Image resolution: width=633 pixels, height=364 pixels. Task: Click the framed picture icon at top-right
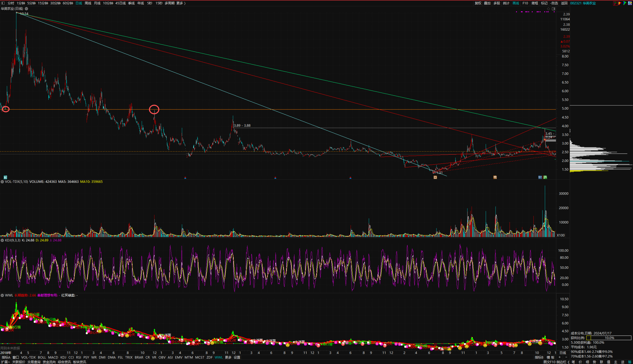630,3
